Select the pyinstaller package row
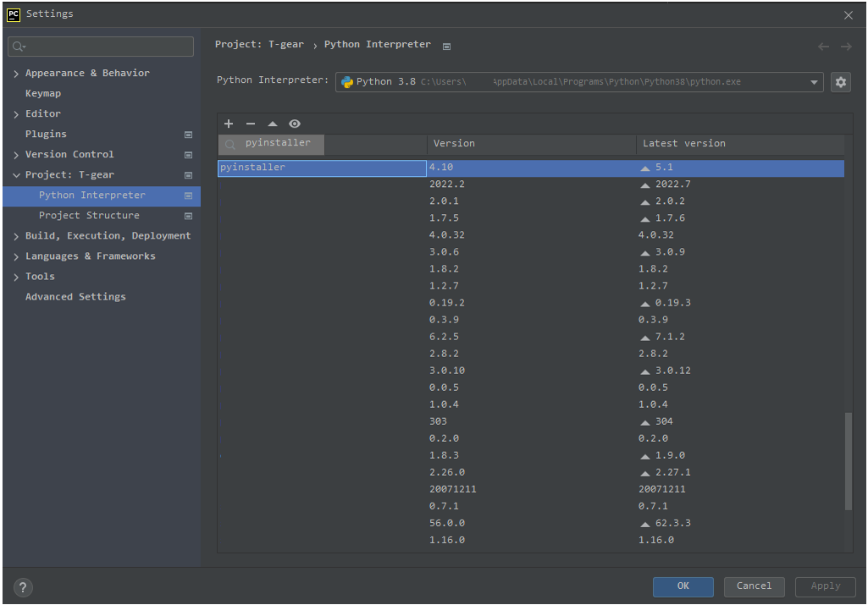 (531, 168)
